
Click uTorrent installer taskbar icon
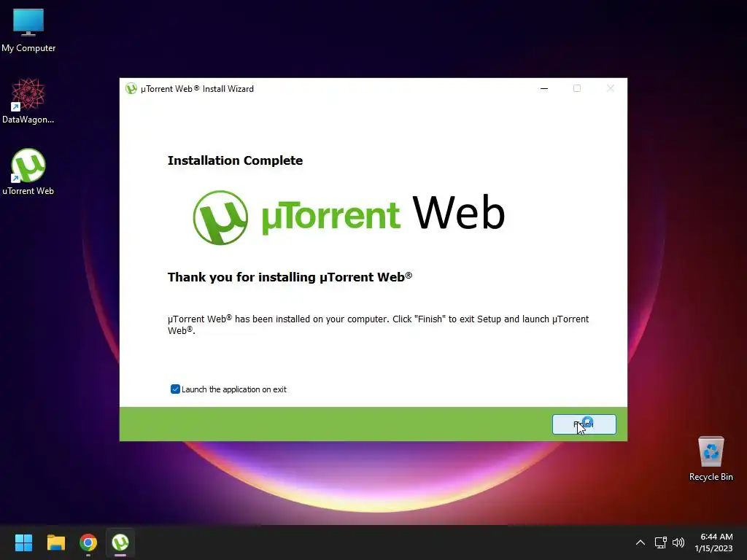pyautogui.click(x=120, y=542)
